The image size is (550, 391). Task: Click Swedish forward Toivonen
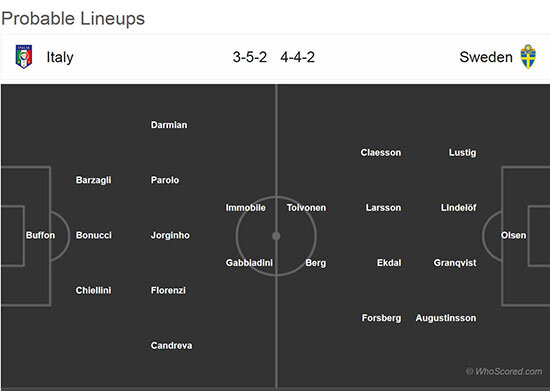pyautogui.click(x=306, y=208)
